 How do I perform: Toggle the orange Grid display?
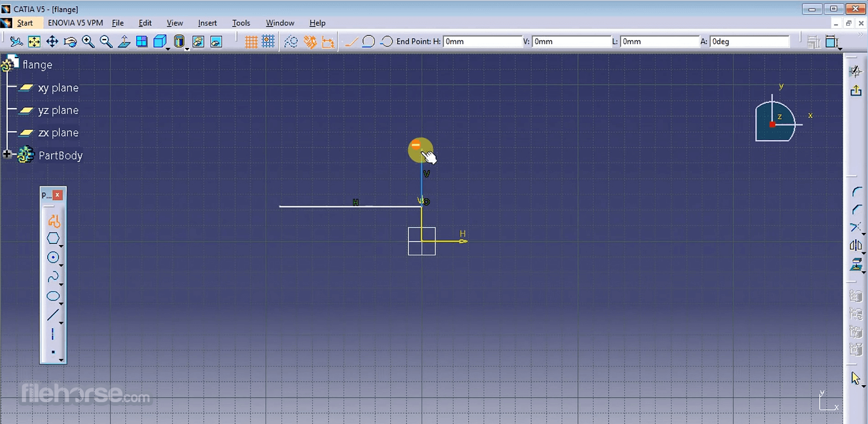(251, 41)
